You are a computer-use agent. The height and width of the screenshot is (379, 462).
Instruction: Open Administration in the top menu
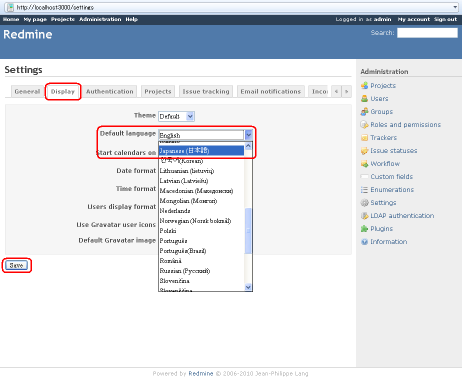point(100,19)
